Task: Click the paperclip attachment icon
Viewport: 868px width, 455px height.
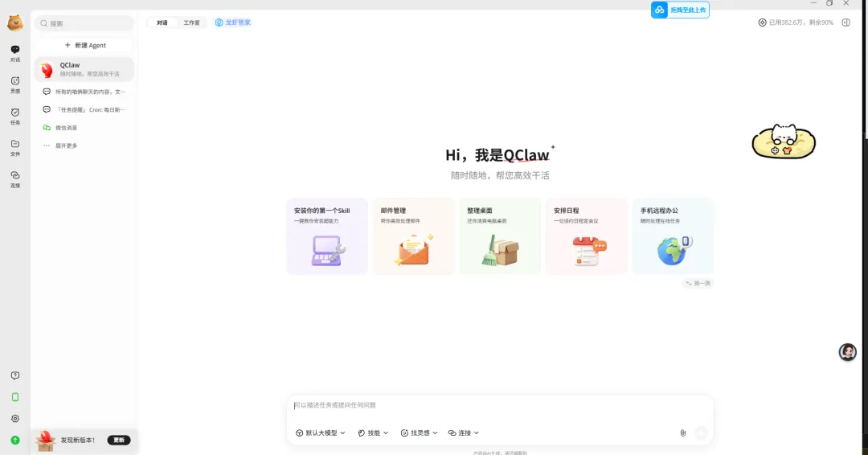Action: pyautogui.click(x=682, y=432)
